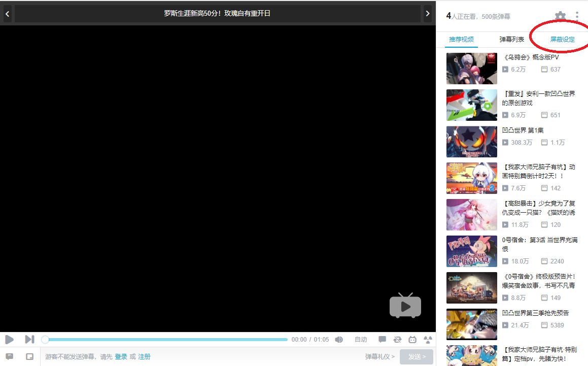Click the Bilibili TV face icon in controls
The height and width of the screenshot is (366, 588).
pos(412,340)
